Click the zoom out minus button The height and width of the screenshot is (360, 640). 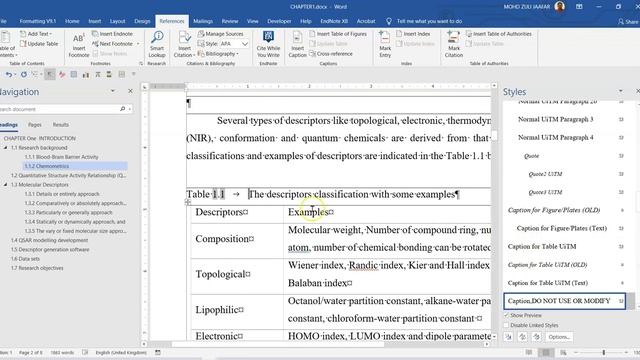tap(576, 352)
